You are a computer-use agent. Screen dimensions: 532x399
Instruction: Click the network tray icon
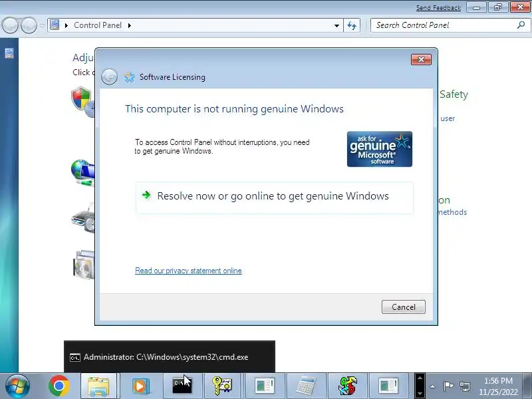click(x=465, y=386)
